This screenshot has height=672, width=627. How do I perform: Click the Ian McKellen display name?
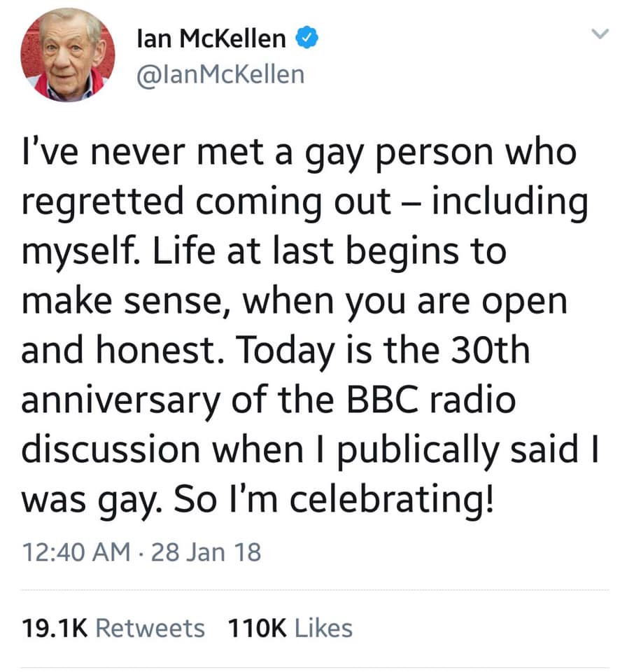(213, 39)
